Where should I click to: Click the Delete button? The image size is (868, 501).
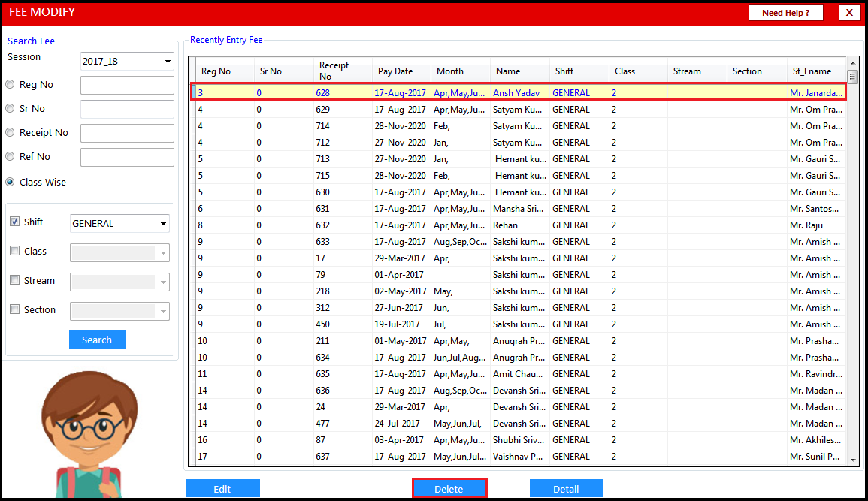click(449, 489)
